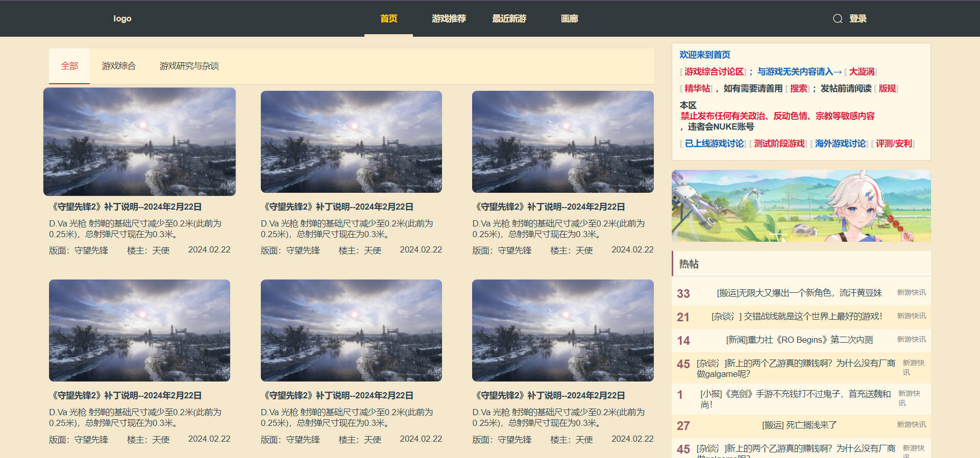Open the 游戏综合讨论区 link
Screen dimensions: 980x458
(x=714, y=72)
